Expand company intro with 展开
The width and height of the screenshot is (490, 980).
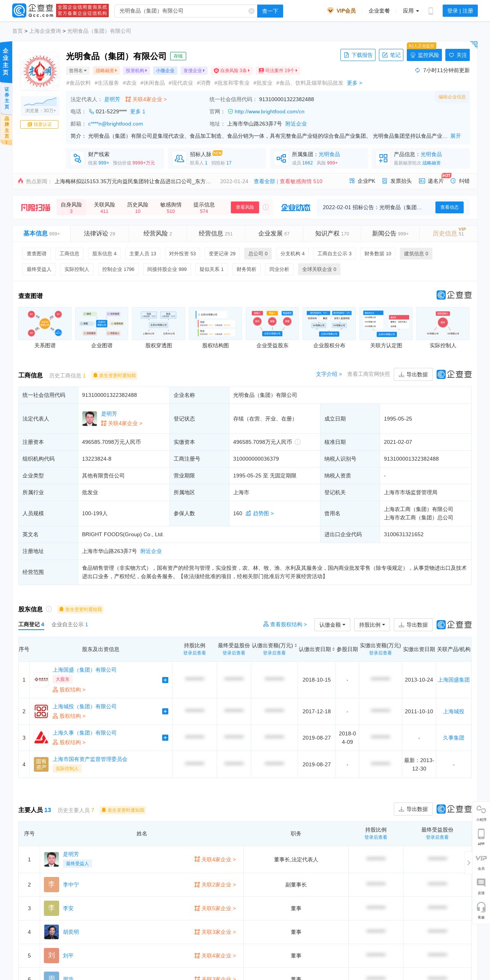click(x=456, y=136)
